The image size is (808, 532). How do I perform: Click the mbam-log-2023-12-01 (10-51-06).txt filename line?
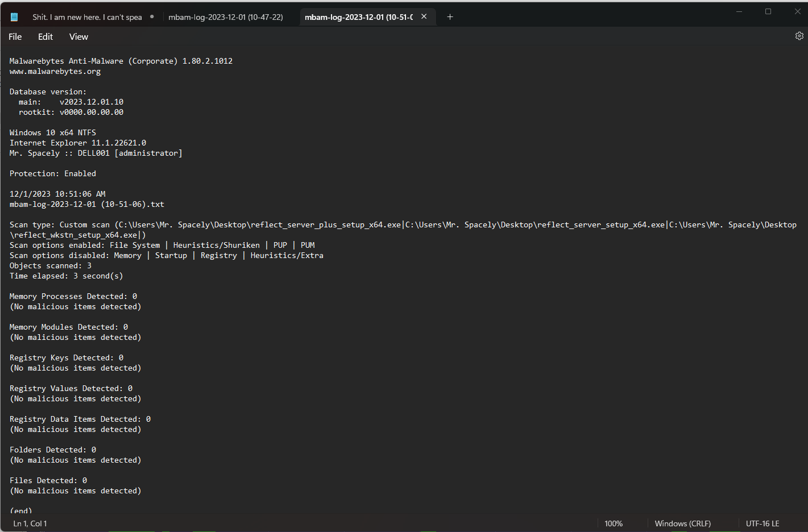coord(87,204)
